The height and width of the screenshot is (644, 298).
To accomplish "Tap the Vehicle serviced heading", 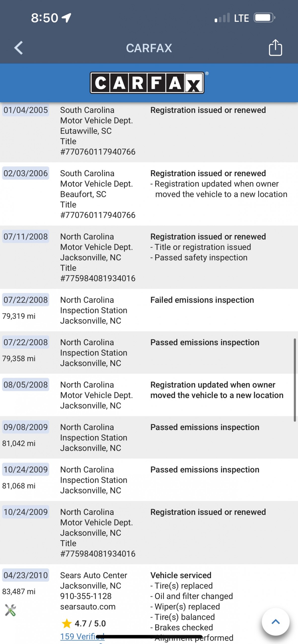I will [x=181, y=575].
